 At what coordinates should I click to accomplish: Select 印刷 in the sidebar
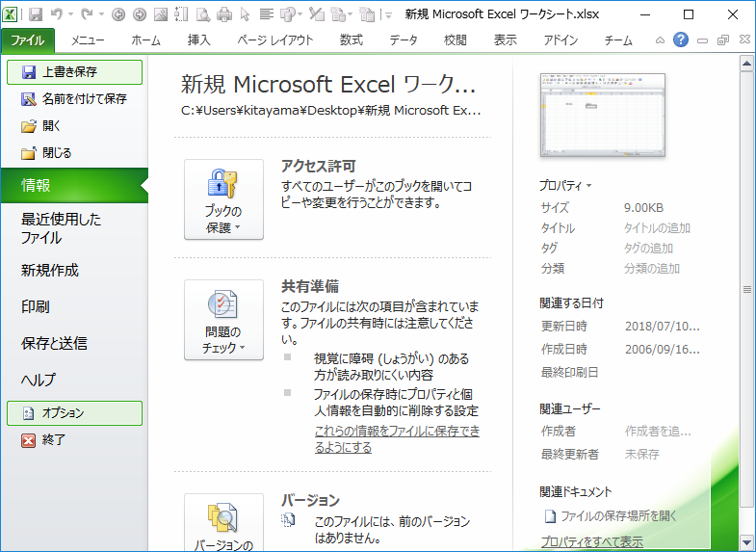pos(75,306)
